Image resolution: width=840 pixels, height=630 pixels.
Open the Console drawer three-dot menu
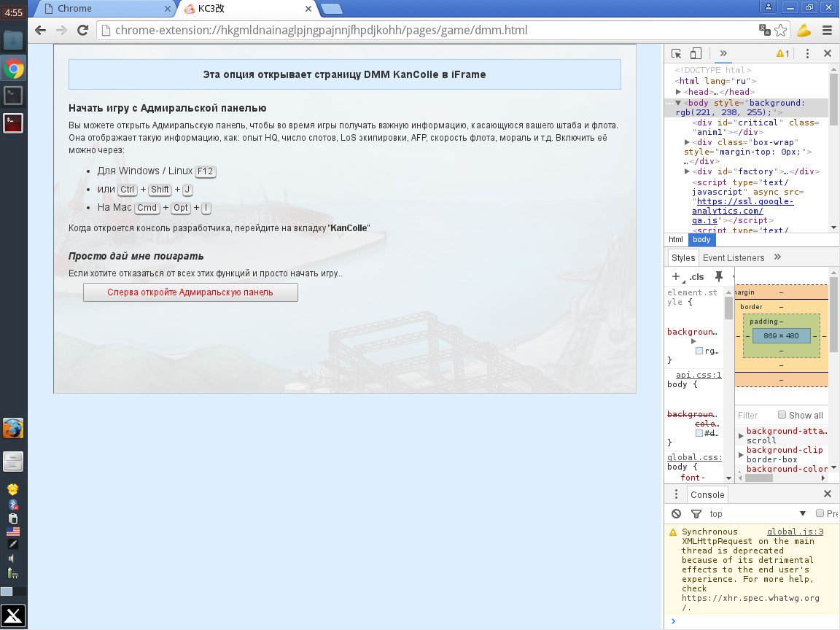(676, 494)
